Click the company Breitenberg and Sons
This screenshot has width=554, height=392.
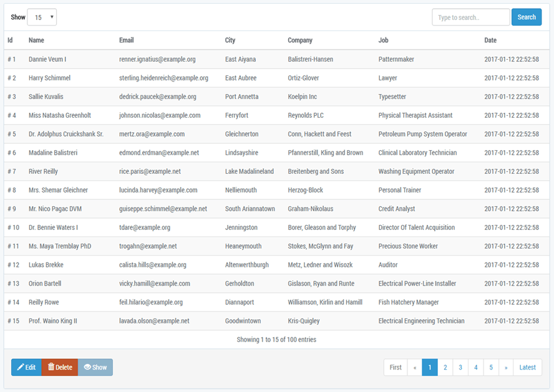point(316,171)
